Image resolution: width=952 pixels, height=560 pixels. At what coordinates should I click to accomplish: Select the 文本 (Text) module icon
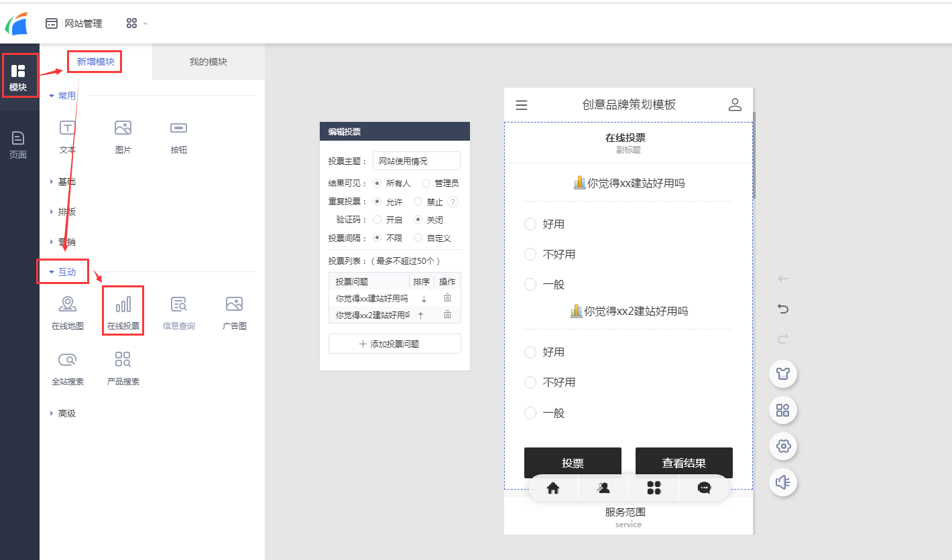click(67, 127)
